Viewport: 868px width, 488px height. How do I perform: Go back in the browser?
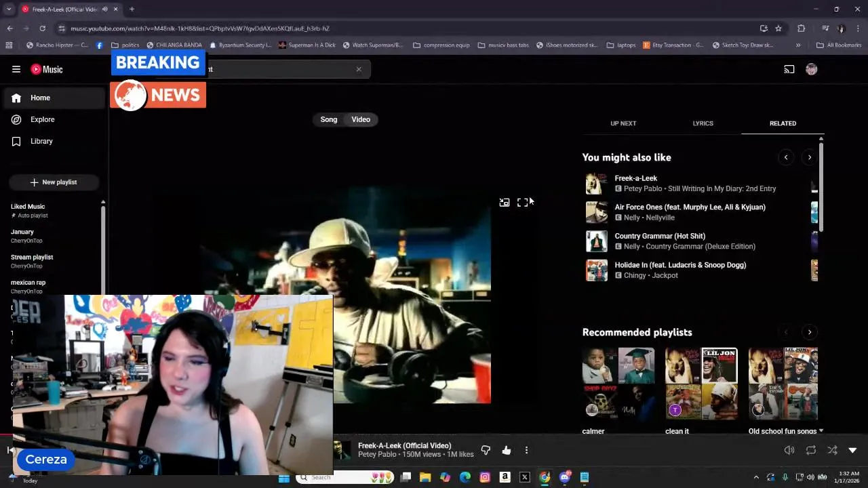[10, 28]
